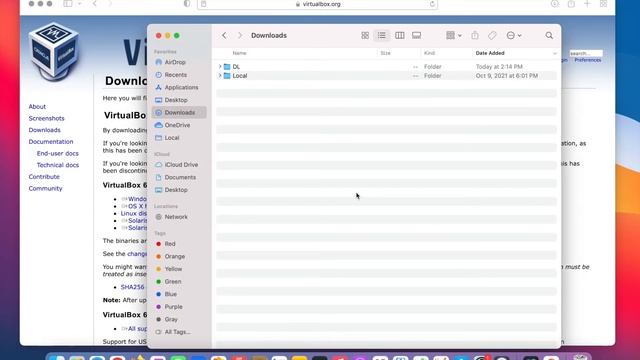Open AirDrop in Finder sidebar
The width and height of the screenshot is (640, 360).
point(175,62)
